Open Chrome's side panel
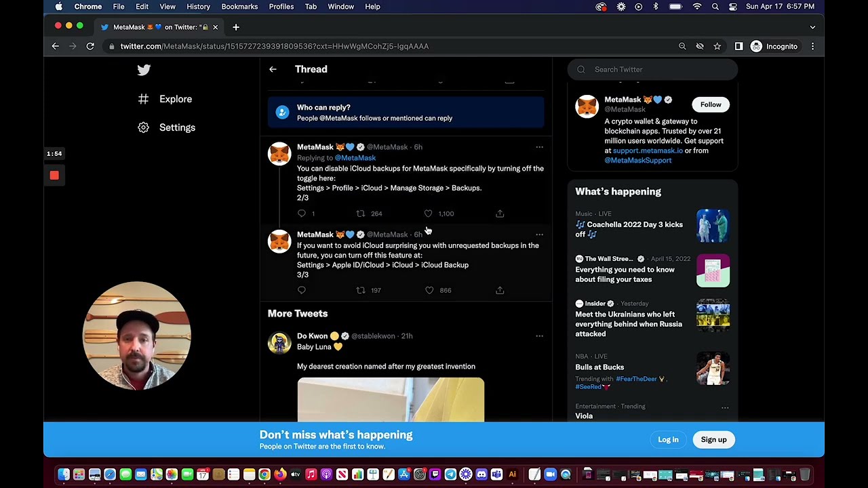 click(x=738, y=46)
